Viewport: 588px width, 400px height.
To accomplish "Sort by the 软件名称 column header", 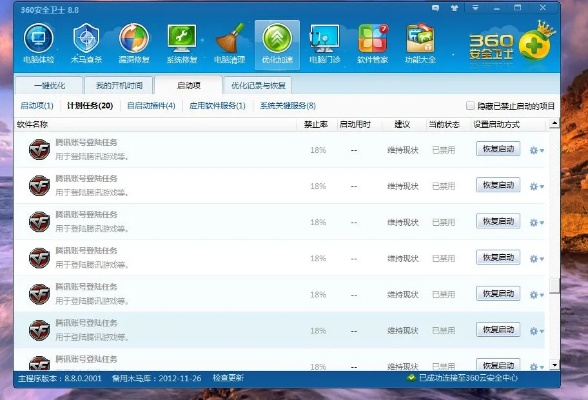I will pos(32,124).
